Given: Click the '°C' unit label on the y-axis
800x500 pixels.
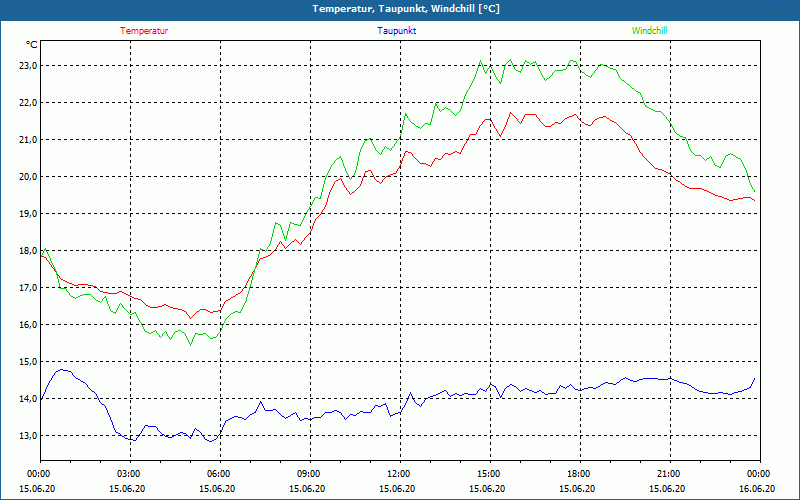Looking at the screenshot, I should click(31, 45).
